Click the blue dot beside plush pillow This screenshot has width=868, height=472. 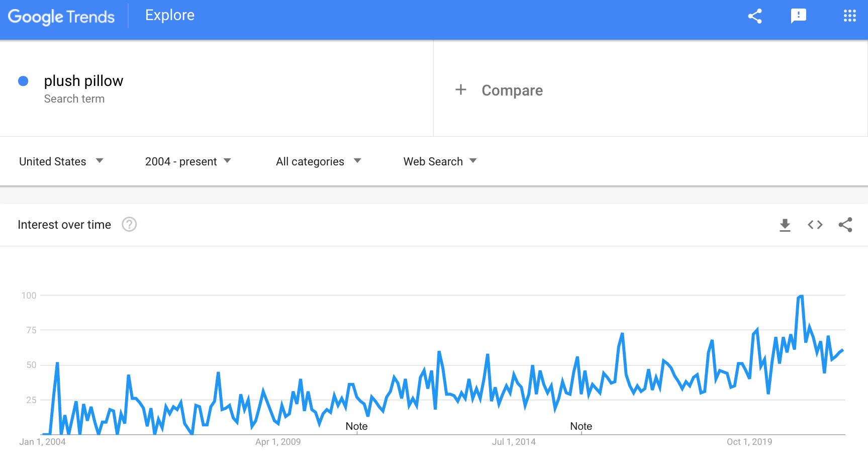click(23, 80)
